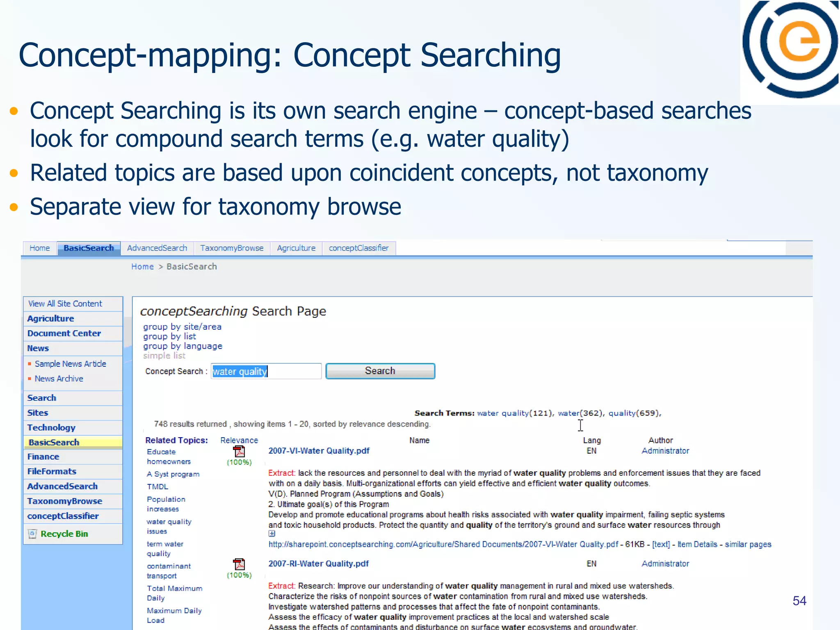Click Administrator author of second result
Viewport: 840px width, 630px height.
(x=665, y=564)
